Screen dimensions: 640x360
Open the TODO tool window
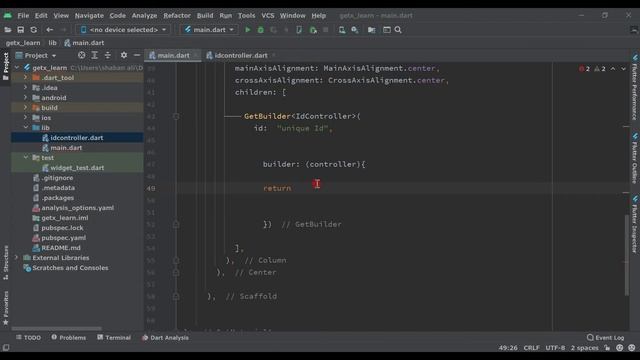tap(29, 338)
